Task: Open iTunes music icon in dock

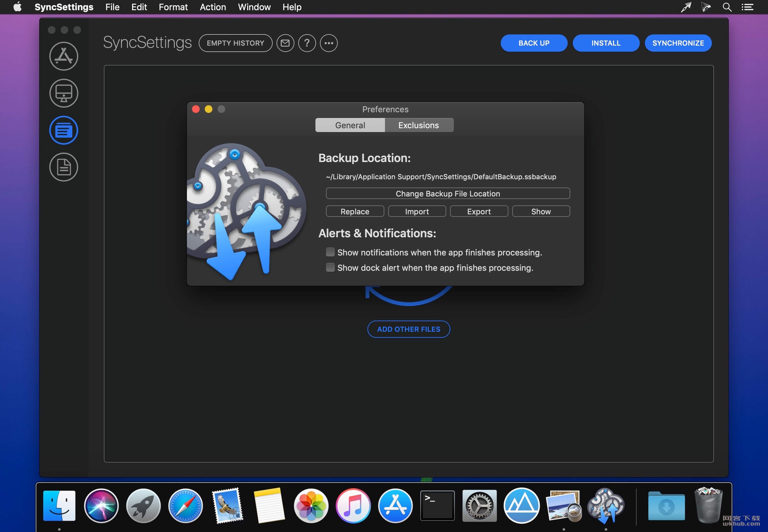Action: click(353, 505)
